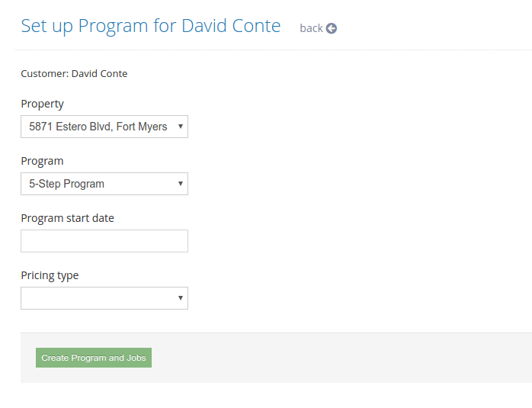Screen dimensions: 532x408
Task: Expand the Program dropdown arrow
Action: pyautogui.click(x=181, y=184)
